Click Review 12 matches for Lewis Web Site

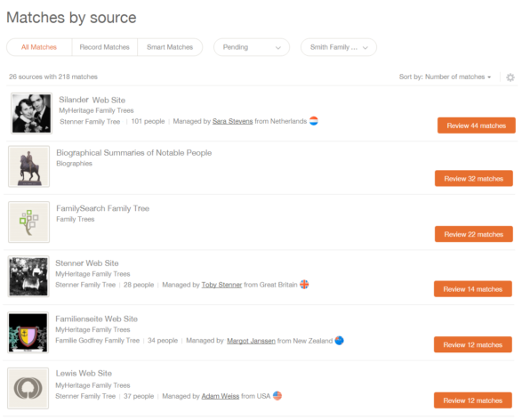473,400
